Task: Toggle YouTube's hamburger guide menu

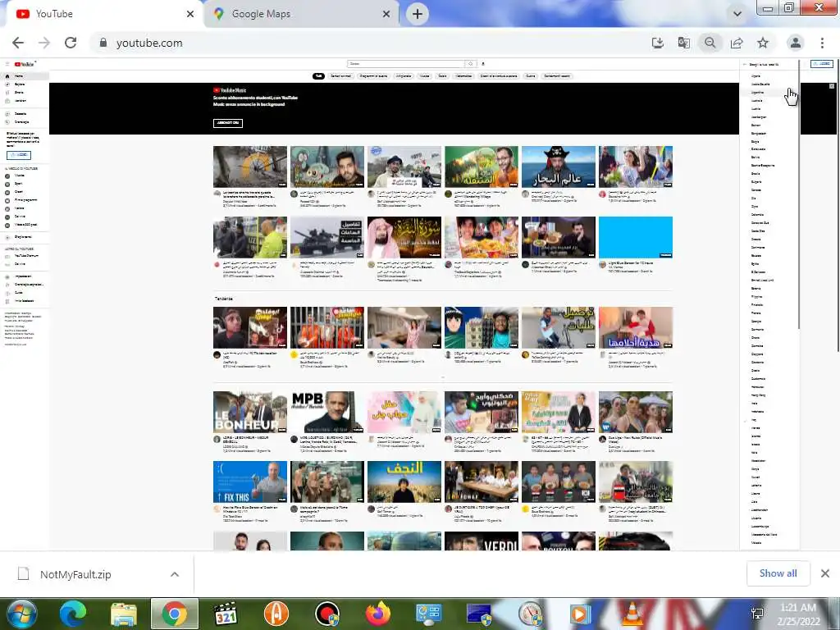Action: [x=7, y=64]
